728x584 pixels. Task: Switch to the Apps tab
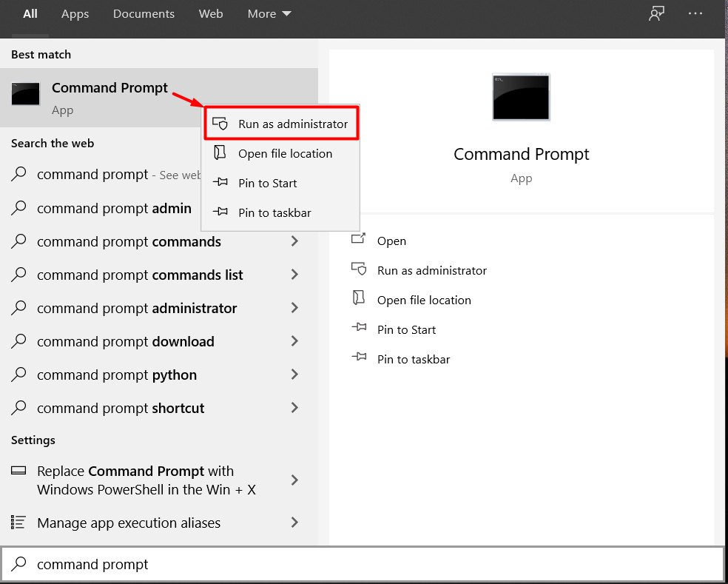pos(75,14)
